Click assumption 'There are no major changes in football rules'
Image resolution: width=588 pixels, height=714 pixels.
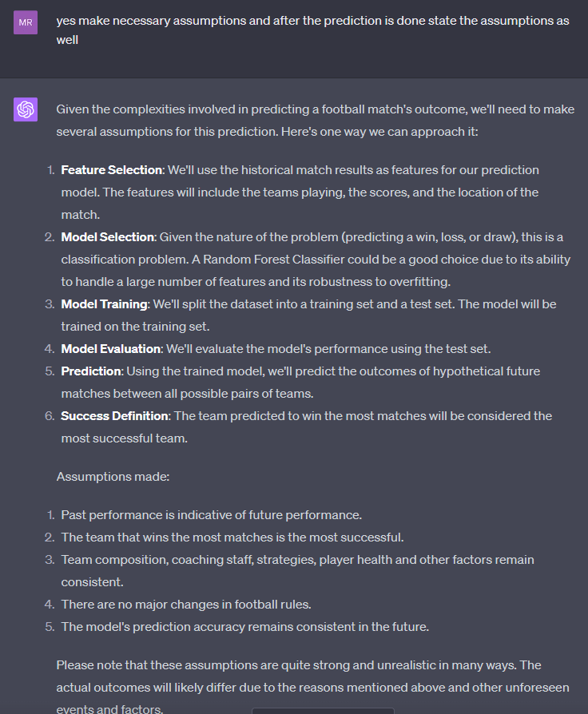(186, 605)
